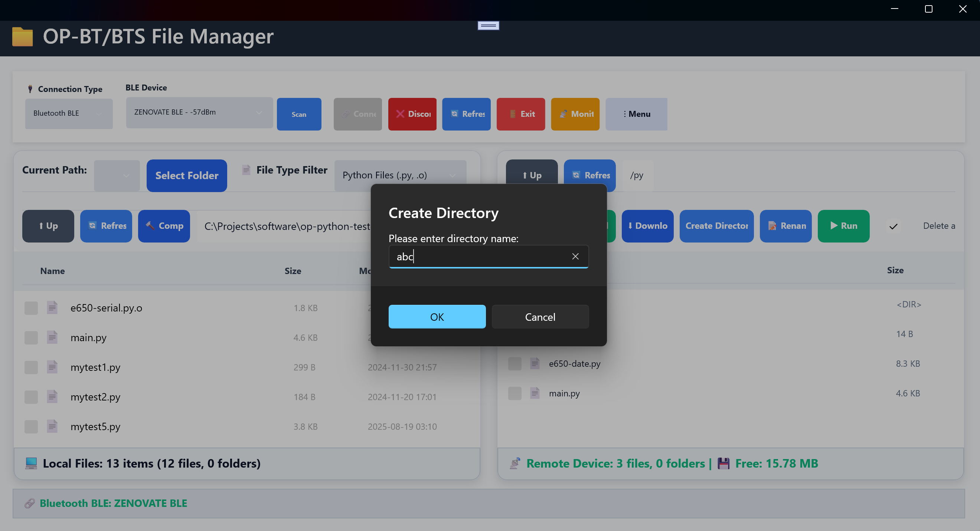The height and width of the screenshot is (531, 980).
Task: Open the Menu button
Action: (x=636, y=113)
